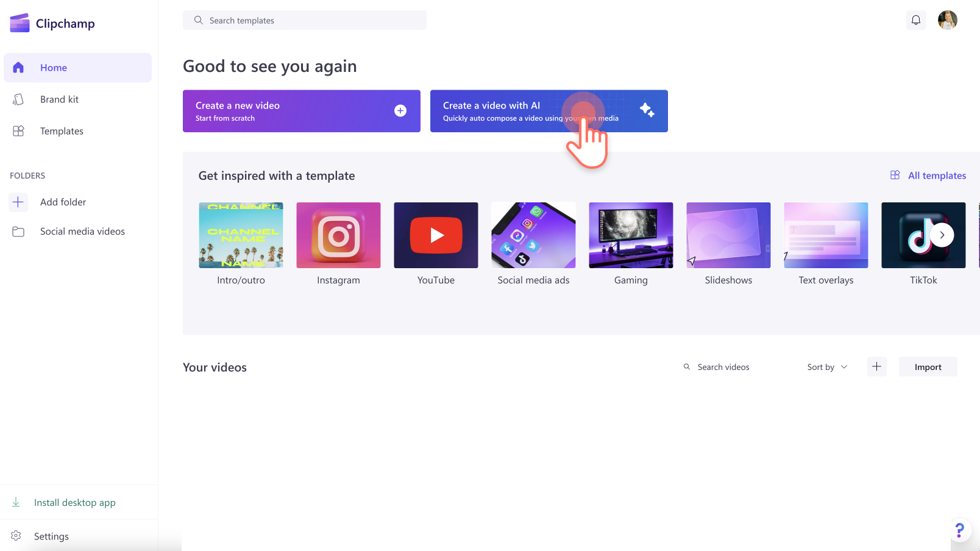The height and width of the screenshot is (551, 980).
Task: Open the YouTube template thumbnail
Action: (x=436, y=235)
